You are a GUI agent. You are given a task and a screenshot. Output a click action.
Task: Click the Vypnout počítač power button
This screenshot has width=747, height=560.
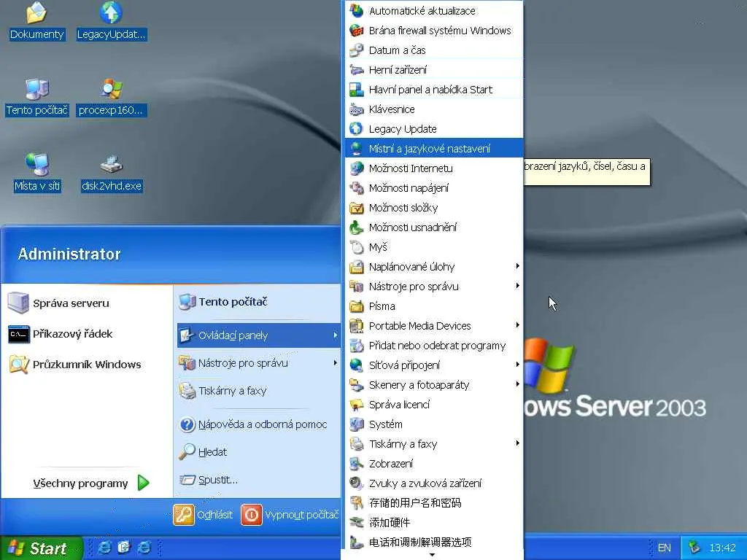[x=252, y=515]
